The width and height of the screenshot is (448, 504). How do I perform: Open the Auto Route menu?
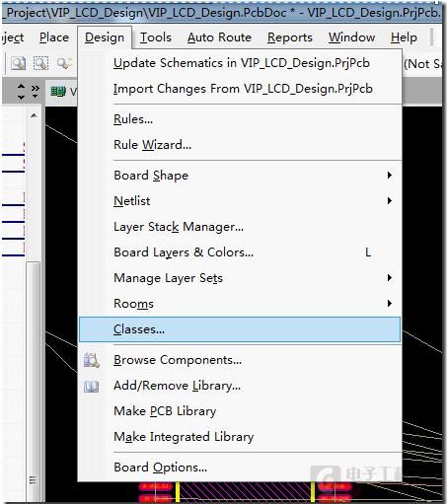(x=219, y=37)
